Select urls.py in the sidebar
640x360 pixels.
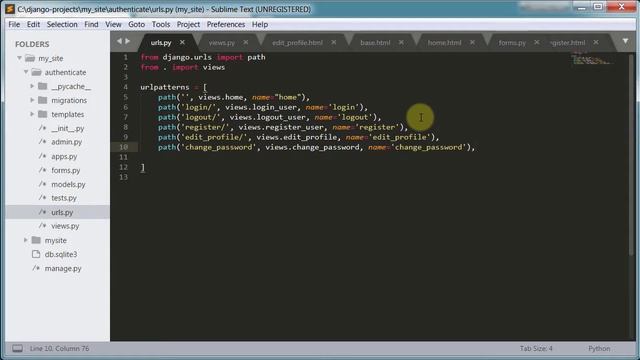62,212
